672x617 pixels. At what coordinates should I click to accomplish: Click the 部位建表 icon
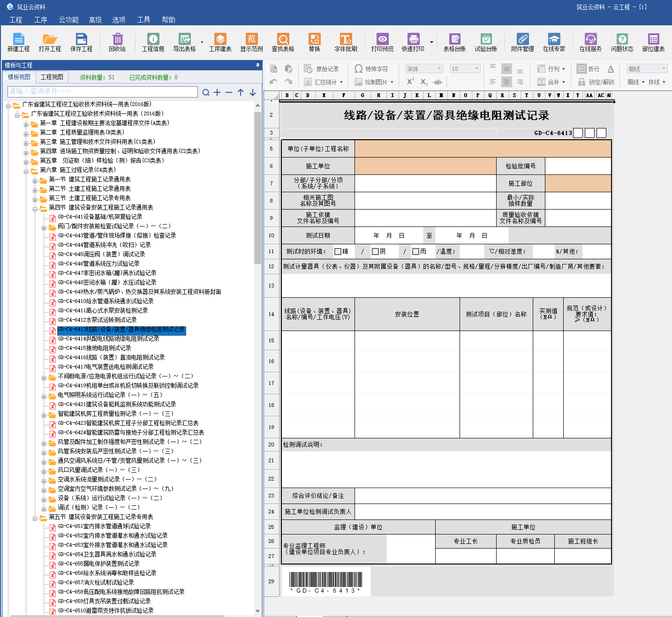coord(653,42)
